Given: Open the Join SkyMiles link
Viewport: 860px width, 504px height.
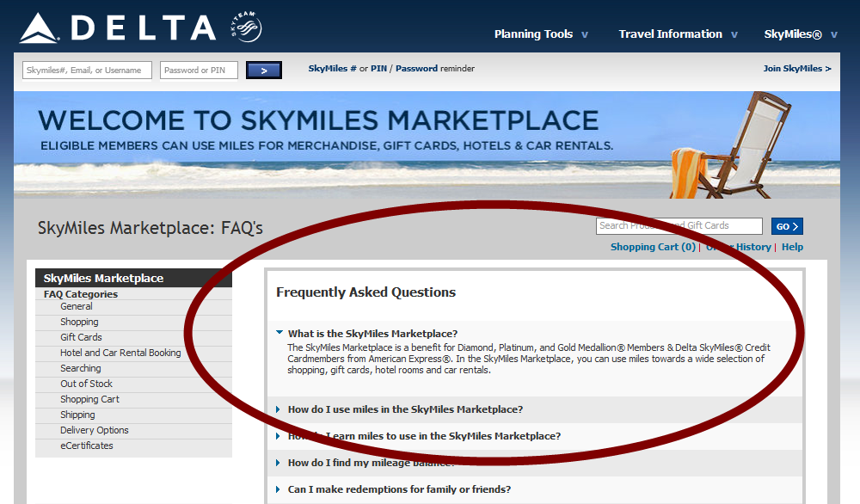Looking at the screenshot, I should 796,69.
